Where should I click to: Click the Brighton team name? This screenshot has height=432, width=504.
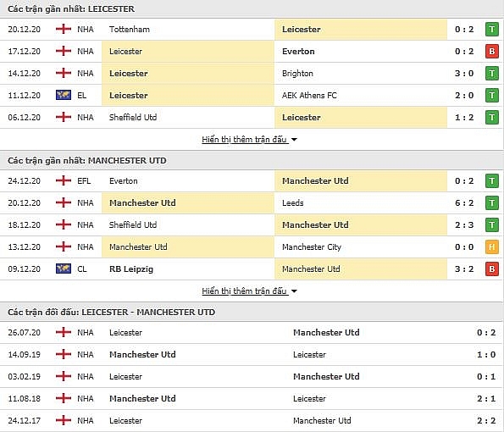[x=297, y=74]
